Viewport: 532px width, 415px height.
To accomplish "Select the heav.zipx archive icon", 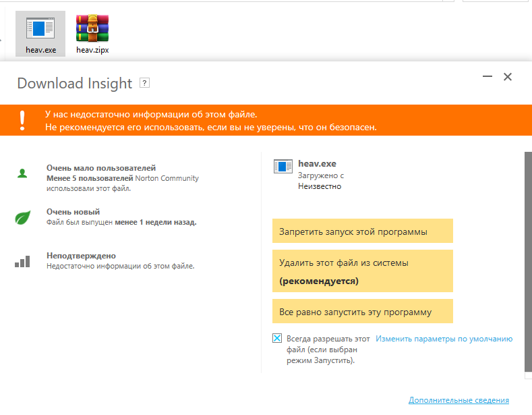I will click(x=92, y=28).
